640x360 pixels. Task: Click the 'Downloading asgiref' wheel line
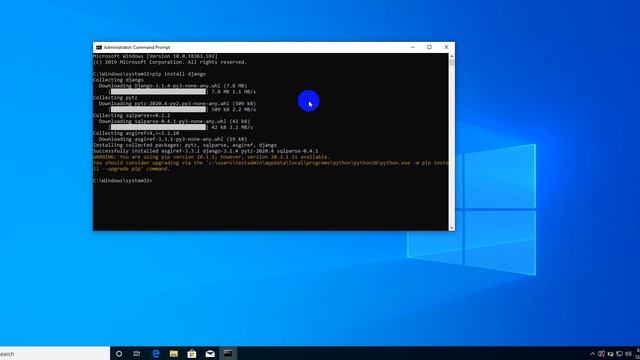point(173,139)
